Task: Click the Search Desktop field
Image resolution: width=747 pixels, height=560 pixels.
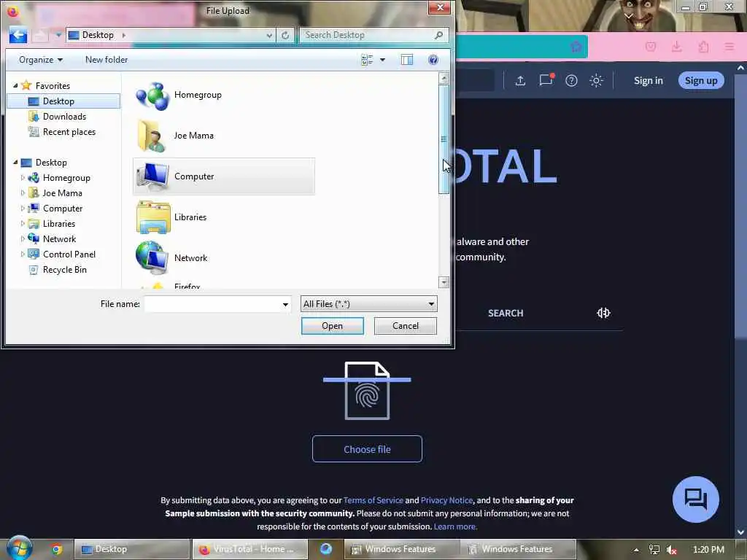Action: (367, 35)
